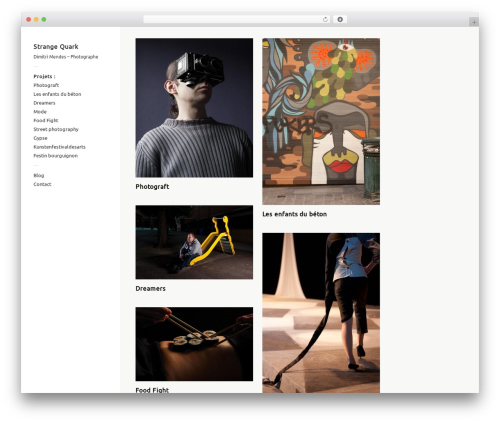
Task: Click the reload icon in the address bar
Action: tap(325, 20)
